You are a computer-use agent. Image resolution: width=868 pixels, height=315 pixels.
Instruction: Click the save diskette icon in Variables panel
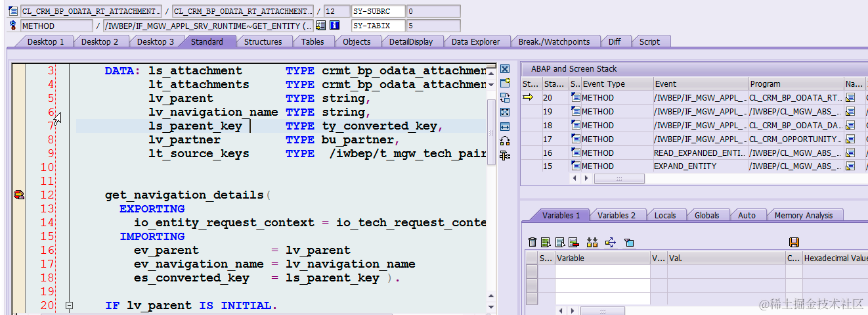point(794,242)
